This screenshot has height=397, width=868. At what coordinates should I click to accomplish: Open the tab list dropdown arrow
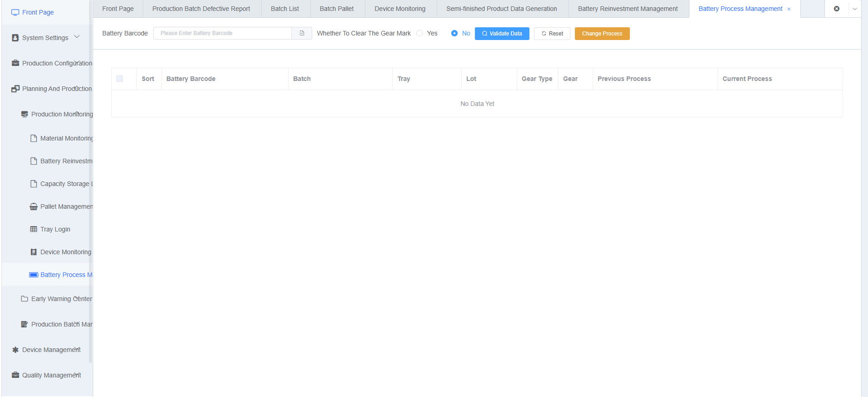855,9
